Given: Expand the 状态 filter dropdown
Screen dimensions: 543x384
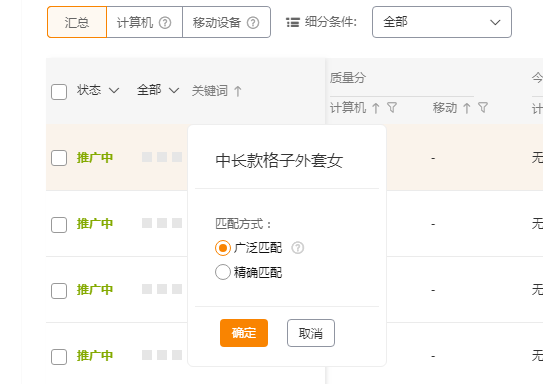Looking at the screenshot, I should click(98, 90).
